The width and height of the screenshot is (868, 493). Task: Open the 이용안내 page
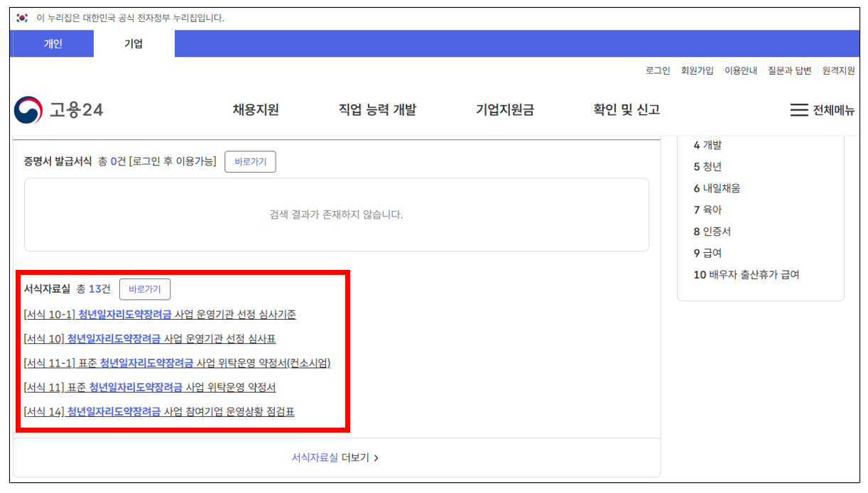point(741,70)
